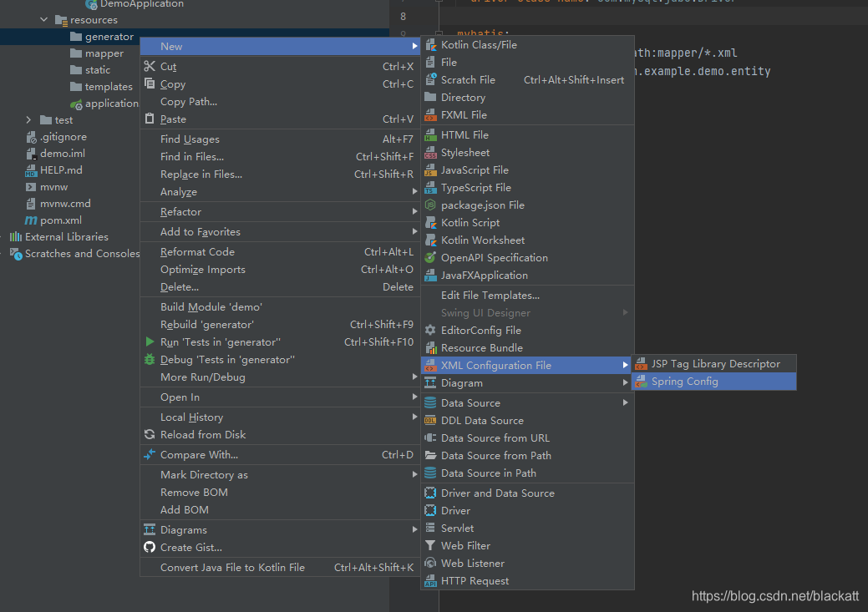Click the Debug bug icon
Image resolution: width=868 pixels, height=612 pixels.
click(150, 360)
